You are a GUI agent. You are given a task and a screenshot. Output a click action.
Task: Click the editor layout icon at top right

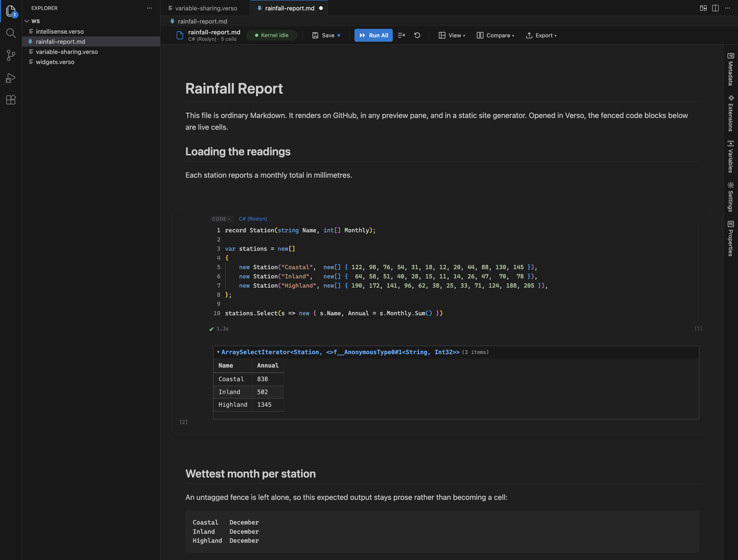coord(703,8)
